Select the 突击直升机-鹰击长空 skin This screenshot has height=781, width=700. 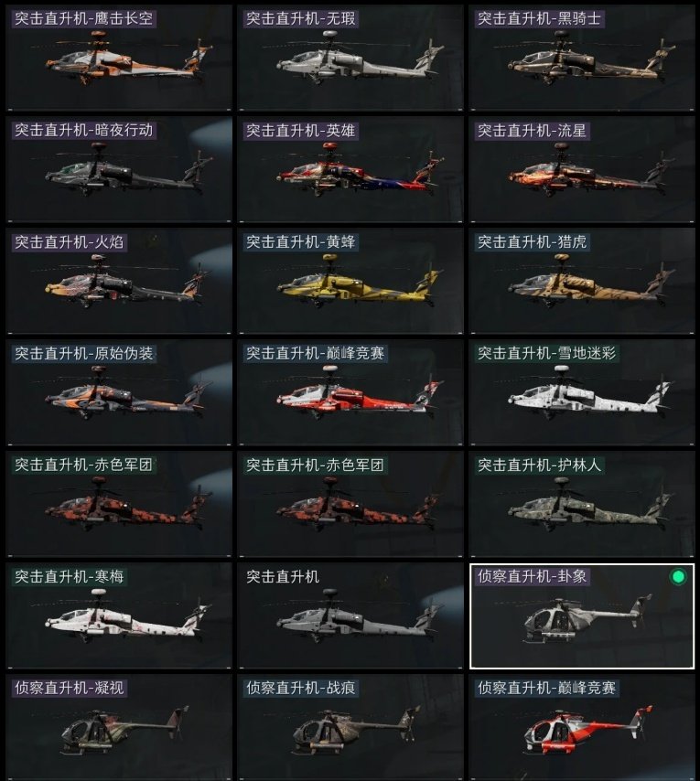coord(119,58)
